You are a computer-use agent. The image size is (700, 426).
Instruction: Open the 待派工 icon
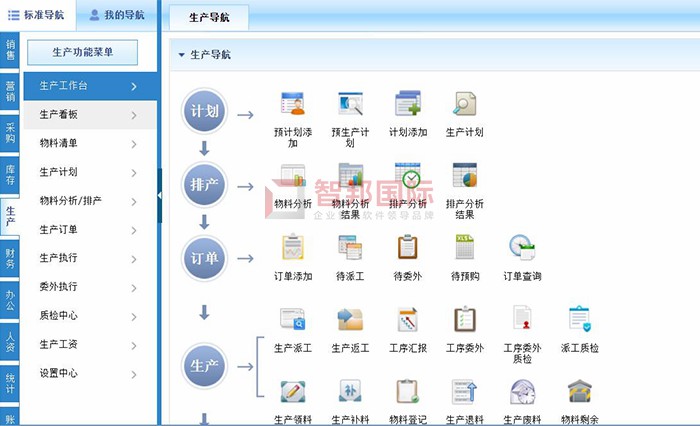[350, 247]
